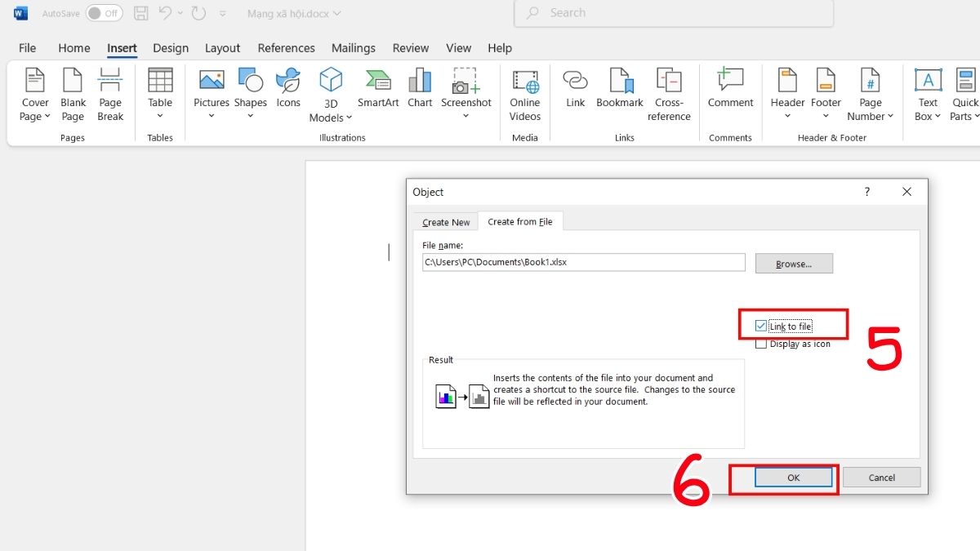Open the Screenshot tool
The image size is (980, 551).
tap(466, 90)
